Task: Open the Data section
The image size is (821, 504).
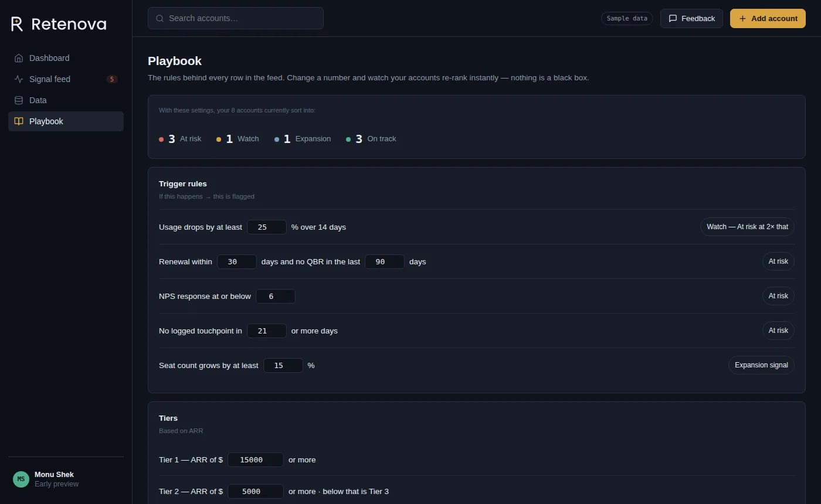Action: click(x=66, y=100)
